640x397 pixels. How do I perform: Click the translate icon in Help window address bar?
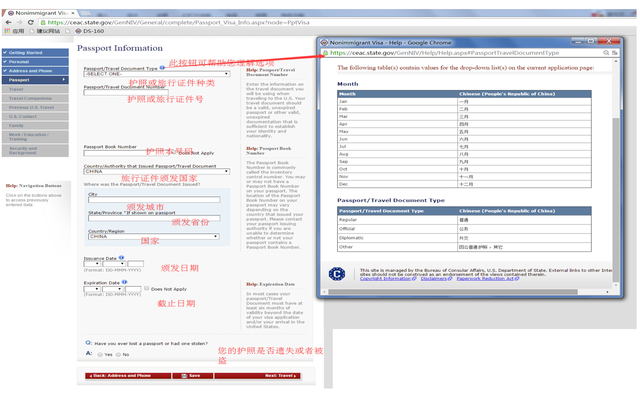point(614,53)
